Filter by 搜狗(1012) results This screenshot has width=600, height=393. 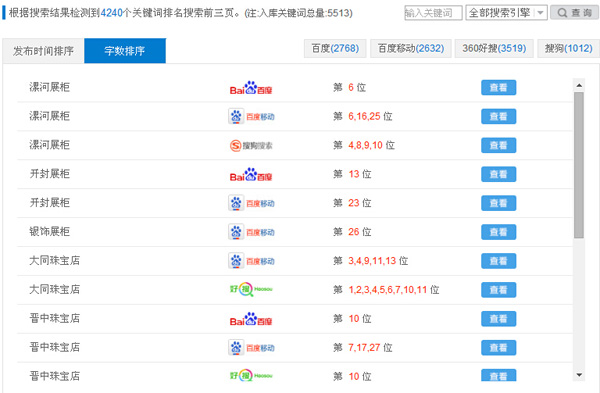point(568,49)
